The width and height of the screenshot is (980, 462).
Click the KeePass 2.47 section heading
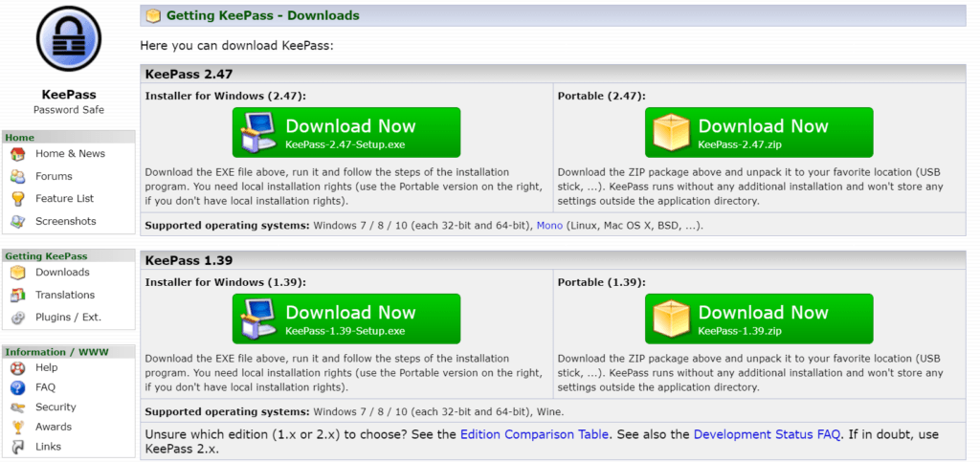189,75
